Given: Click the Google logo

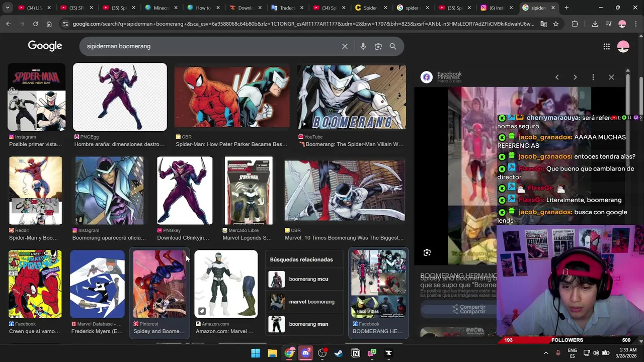Looking at the screenshot, I should 45,46.
